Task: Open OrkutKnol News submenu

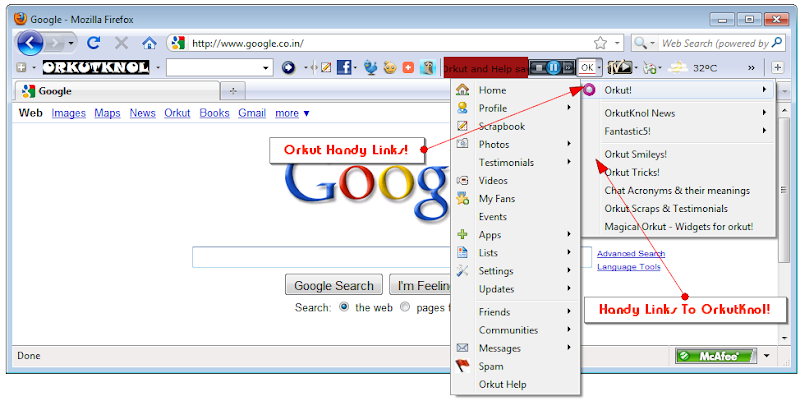Action: click(x=678, y=113)
